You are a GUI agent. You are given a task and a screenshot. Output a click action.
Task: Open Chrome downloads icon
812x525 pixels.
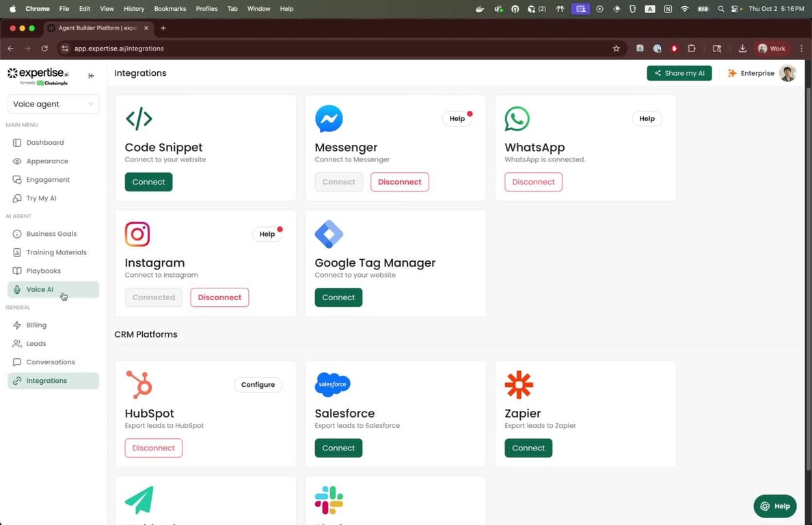(742, 48)
